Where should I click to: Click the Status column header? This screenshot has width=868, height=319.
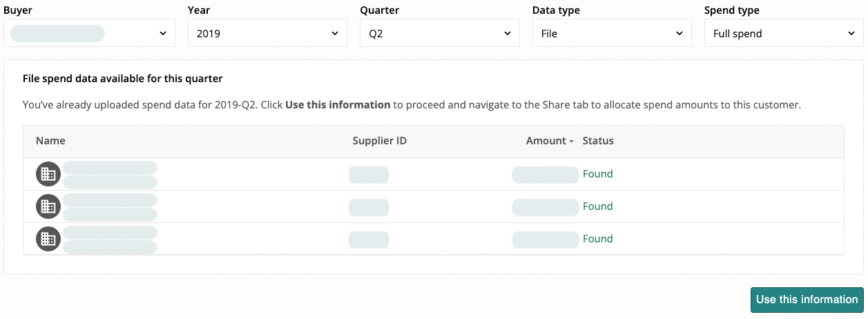coord(598,141)
